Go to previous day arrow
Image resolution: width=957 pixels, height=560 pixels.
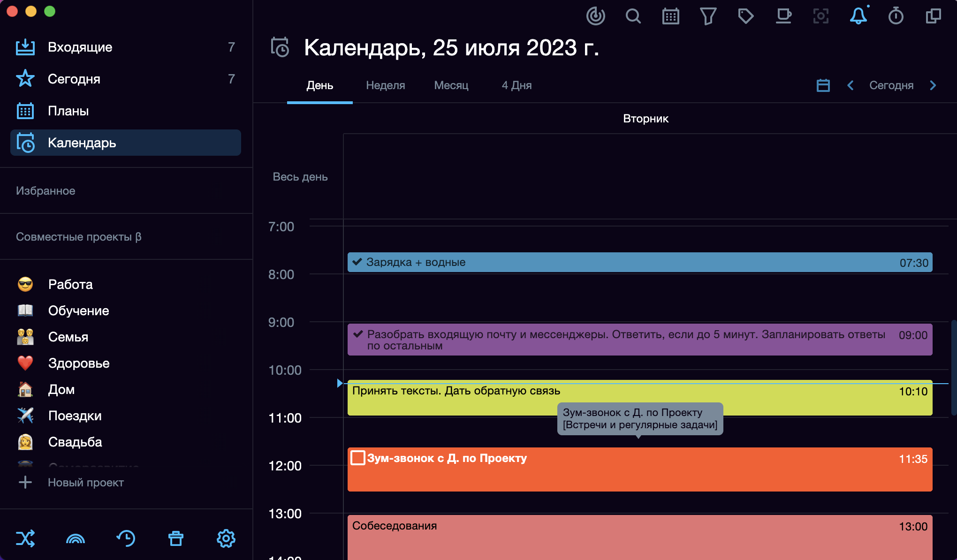850,85
